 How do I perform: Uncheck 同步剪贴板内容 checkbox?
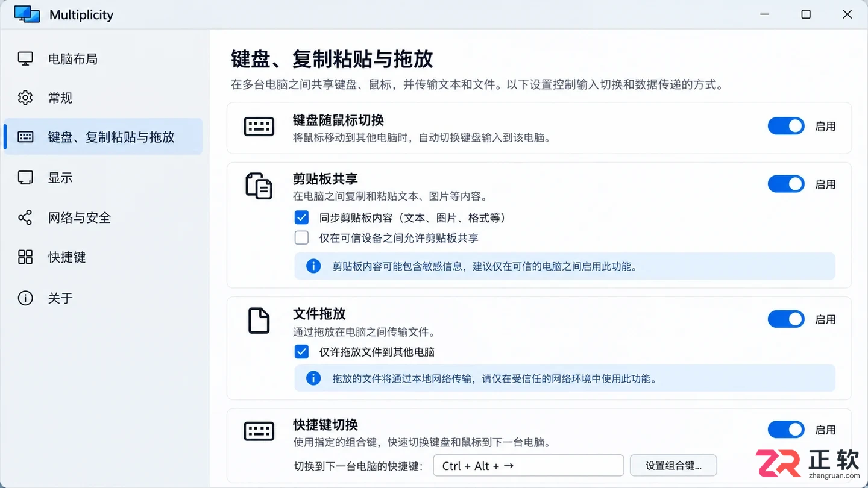301,217
